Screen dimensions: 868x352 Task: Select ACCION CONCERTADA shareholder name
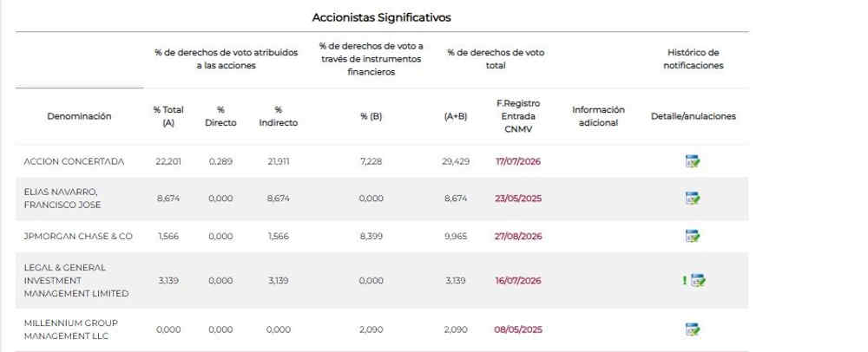click(74, 161)
